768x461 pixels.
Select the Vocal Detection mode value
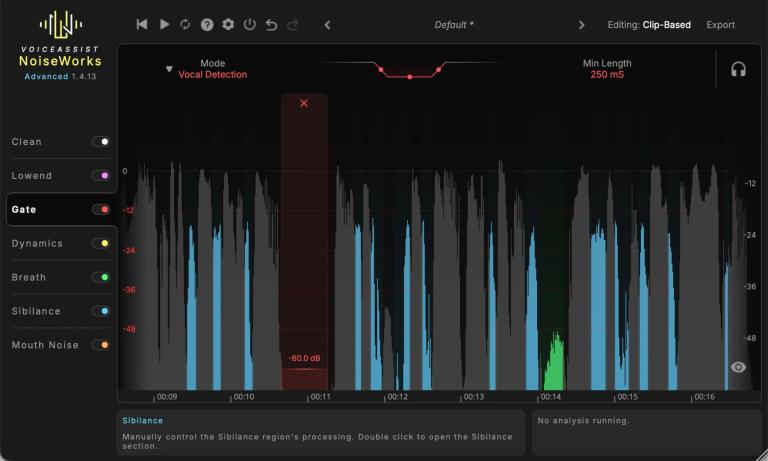click(213, 74)
